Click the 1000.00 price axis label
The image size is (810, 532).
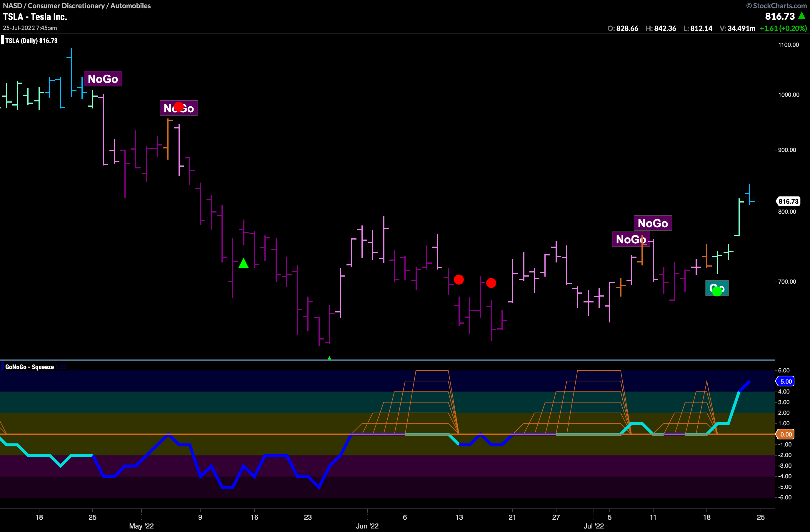pos(789,95)
